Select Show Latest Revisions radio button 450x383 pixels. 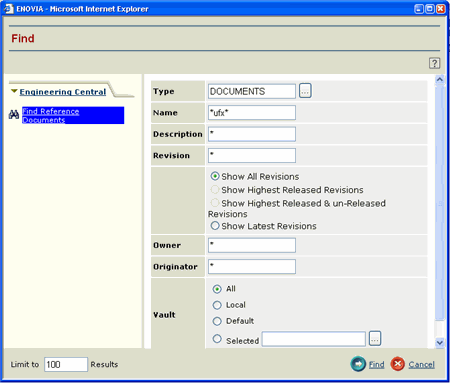215,226
